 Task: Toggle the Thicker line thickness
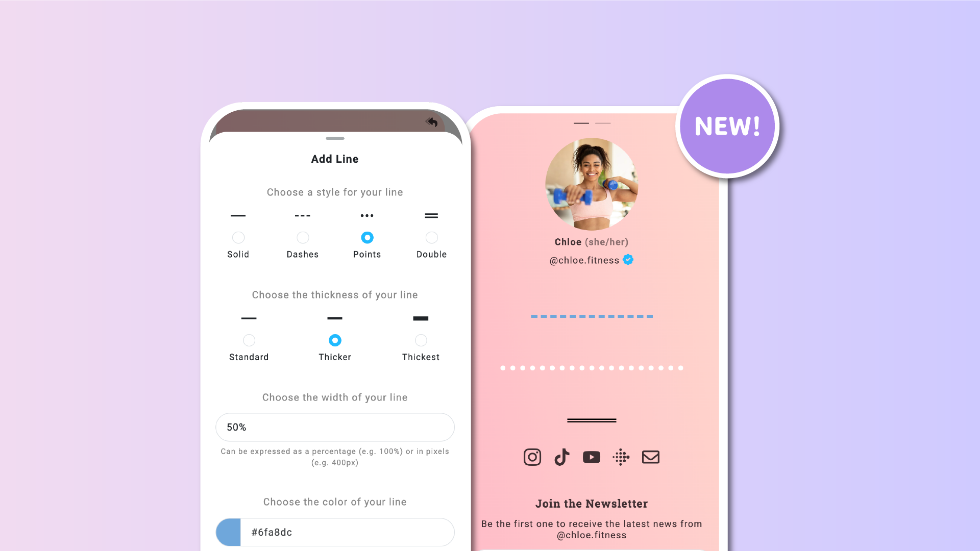(x=334, y=340)
